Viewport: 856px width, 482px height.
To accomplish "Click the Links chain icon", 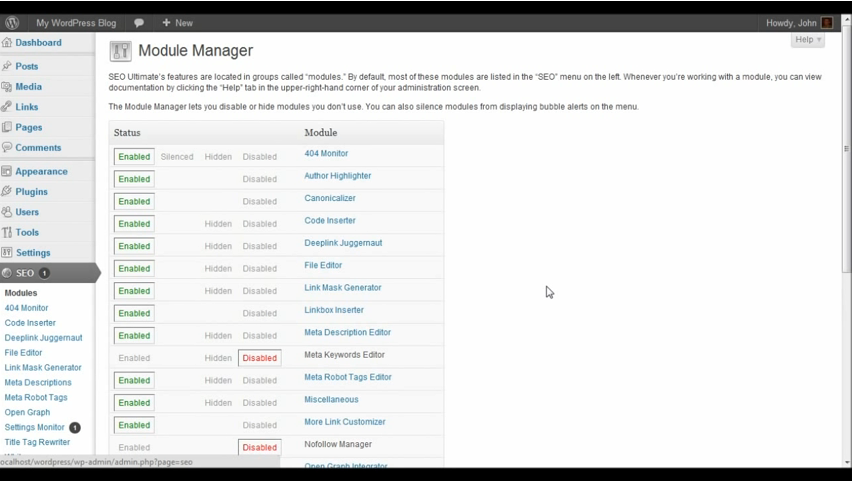I will tap(7, 106).
